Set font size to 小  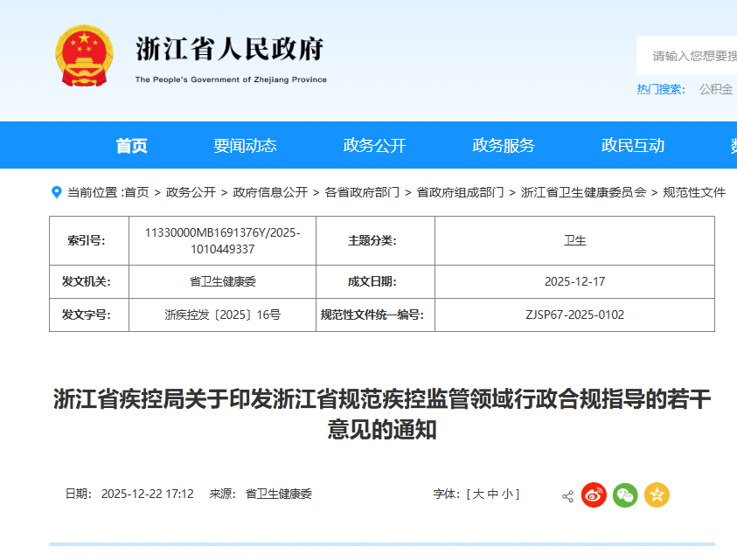pyautogui.click(x=507, y=494)
